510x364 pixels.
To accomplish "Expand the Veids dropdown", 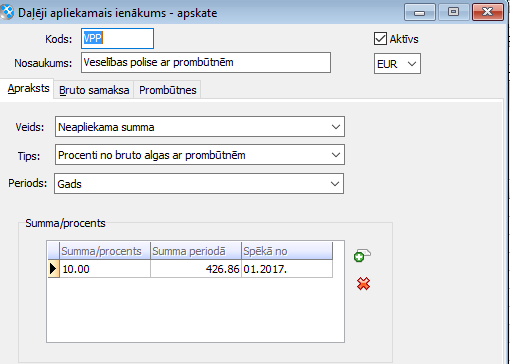I will coord(336,127).
